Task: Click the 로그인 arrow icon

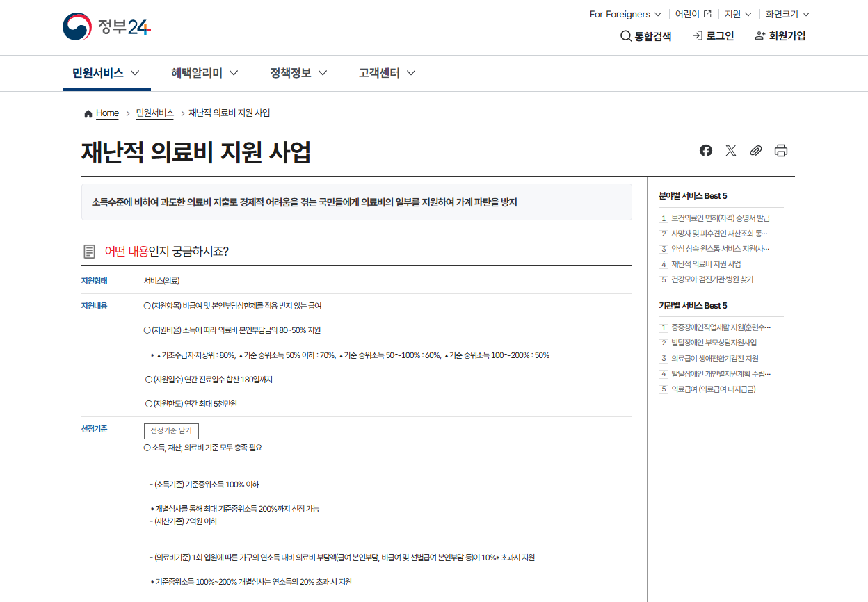Action: pyautogui.click(x=697, y=36)
